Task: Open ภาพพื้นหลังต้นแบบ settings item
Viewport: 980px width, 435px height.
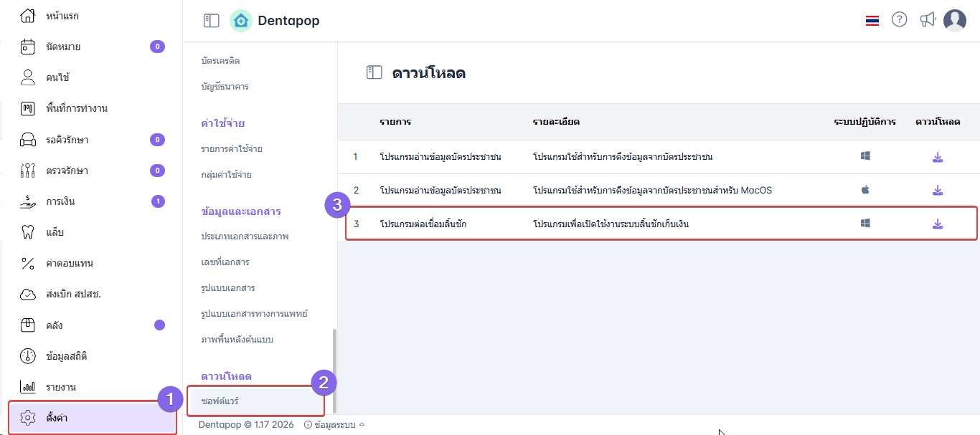Action: coord(237,340)
